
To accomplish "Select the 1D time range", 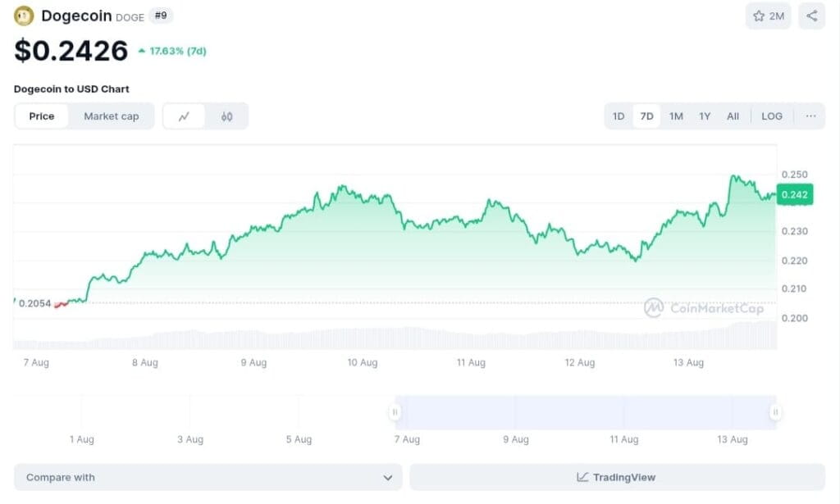I will tap(619, 116).
